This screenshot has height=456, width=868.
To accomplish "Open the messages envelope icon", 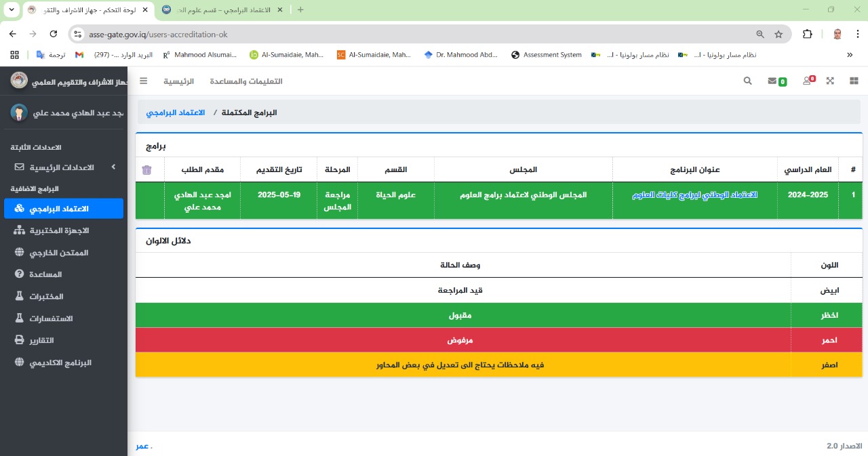I will tap(772, 81).
